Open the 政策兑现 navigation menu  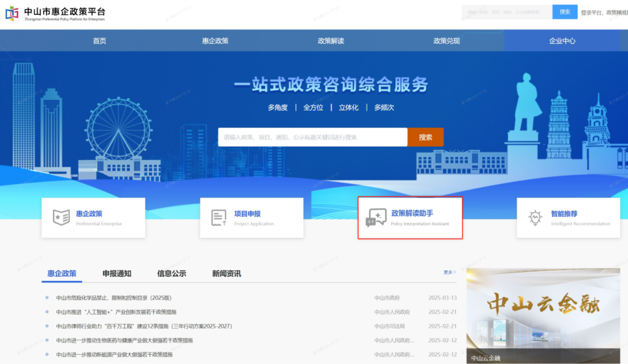click(x=445, y=40)
